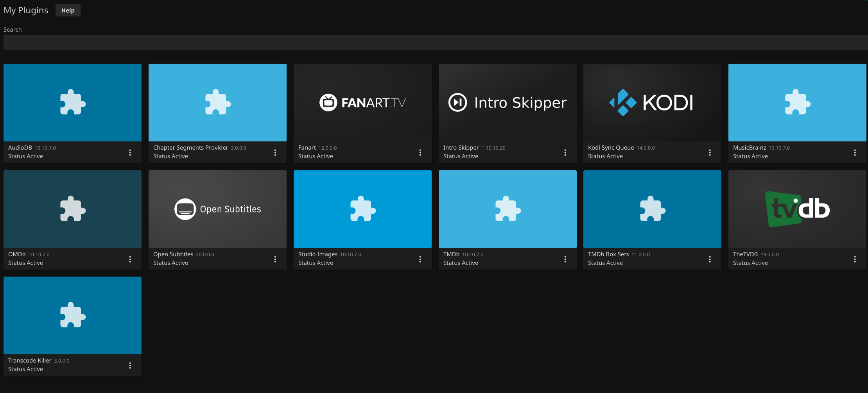This screenshot has width=868, height=393.
Task: Open the TMDb plugin thumbnail
Action: pos(507,209)
